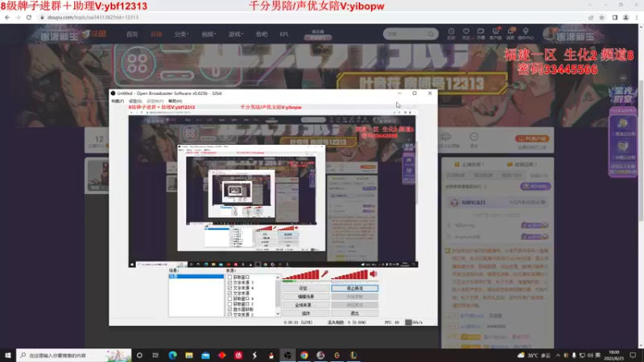Open the Douyu 直播 nav tab
The width and height of the screenshot is (644, 362).
(156, 34)
